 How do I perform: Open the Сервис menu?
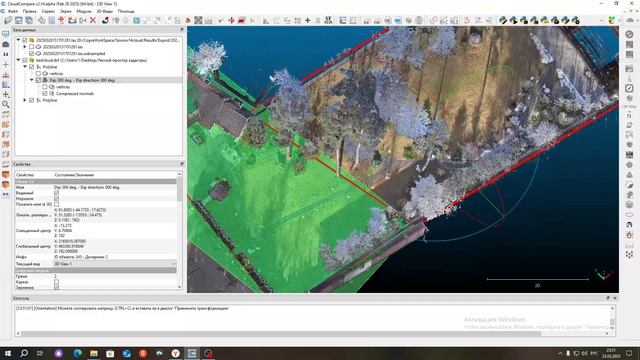tap(48, 11)
